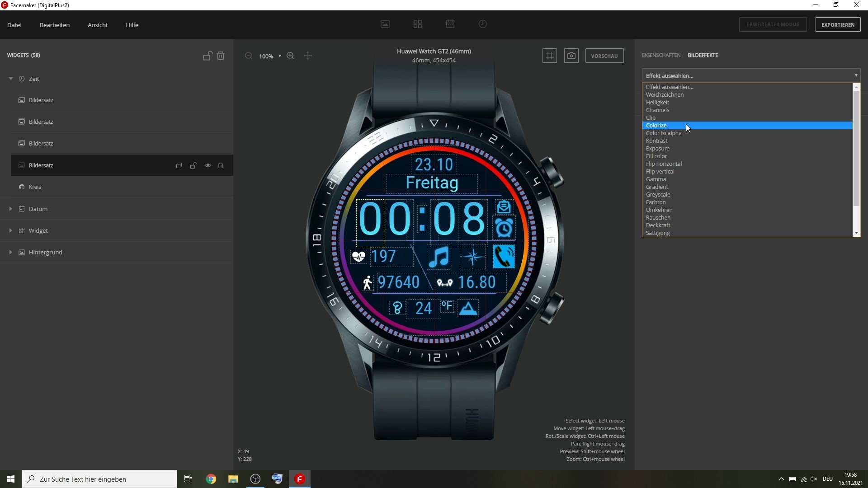Open the calendar date tool in the top toolbar

(x=450, y=24)
